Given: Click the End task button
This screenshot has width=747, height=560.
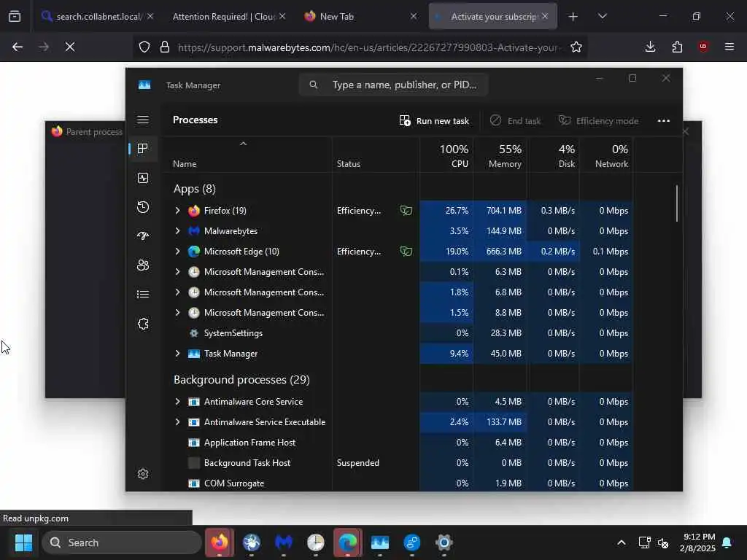Looking at the screenshot, I should pos(516,121).
